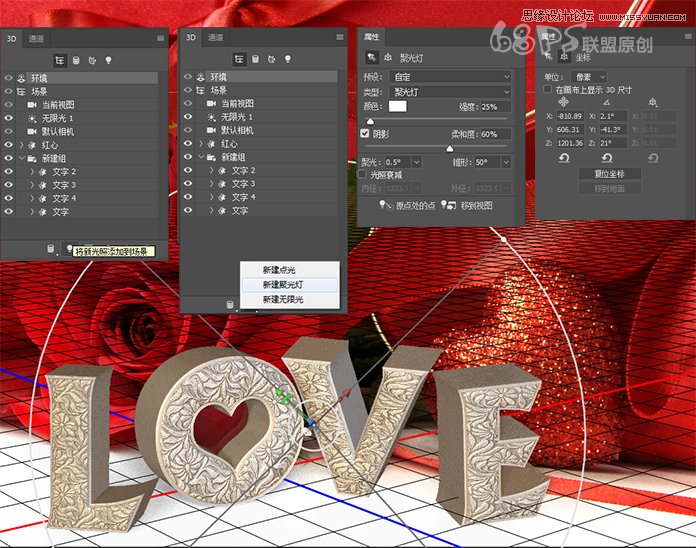Click spotlight properties icon beside 聚光灯 title
696x548 pixels.
[372, 57]
